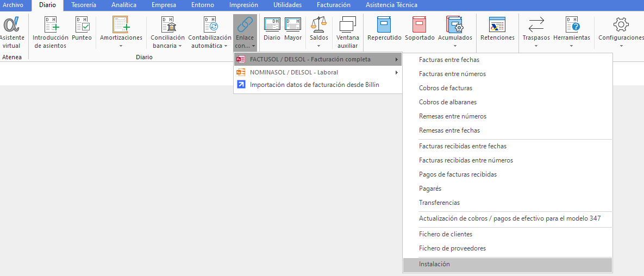
Task: Click the Billin import arrow icon
Action: [241, 85]
